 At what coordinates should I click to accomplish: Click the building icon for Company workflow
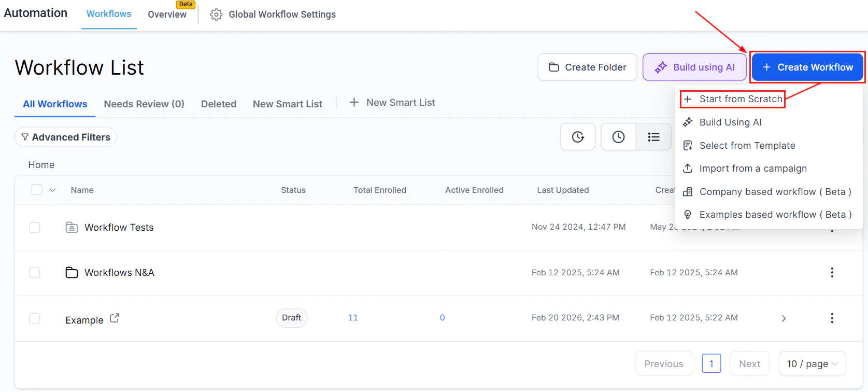[x=688, y=192]
